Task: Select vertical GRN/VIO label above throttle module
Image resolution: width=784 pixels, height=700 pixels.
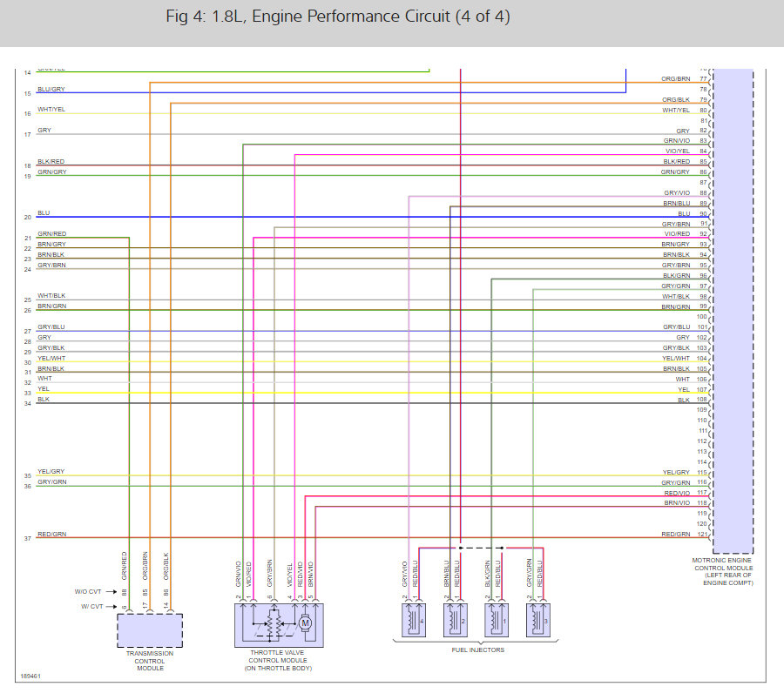Action: click(x=239, y=574)
